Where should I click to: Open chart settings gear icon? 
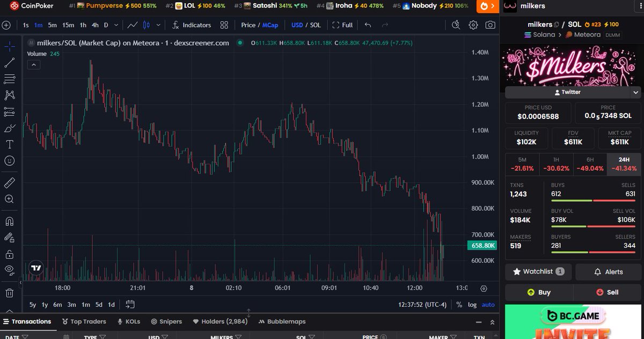tap(473, 25)
